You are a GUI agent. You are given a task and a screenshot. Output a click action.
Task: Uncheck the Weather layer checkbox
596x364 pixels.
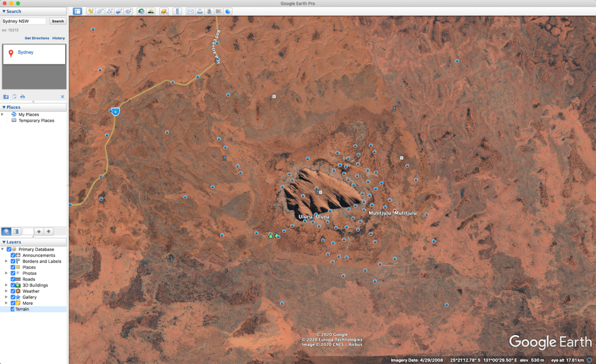point(13,291)
